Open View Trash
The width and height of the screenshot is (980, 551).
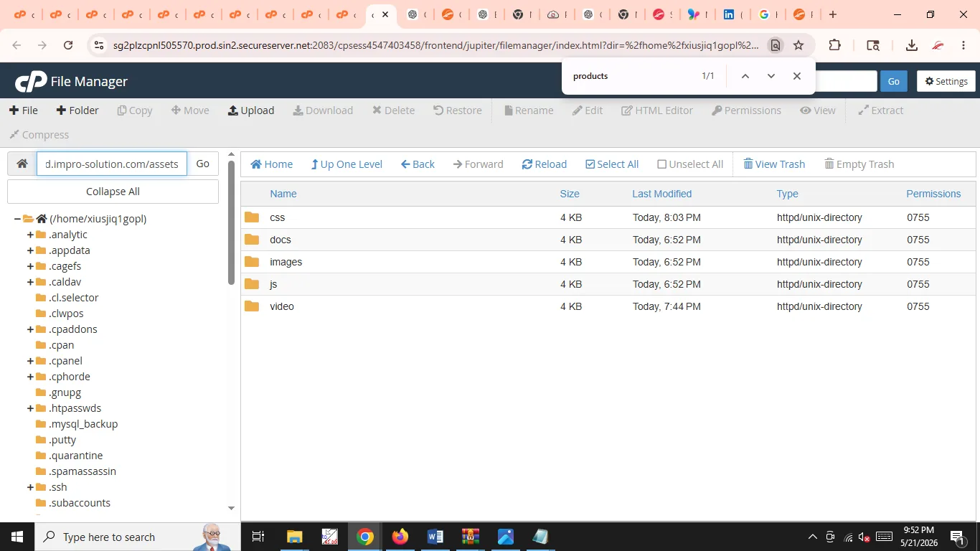(x=774, y=164)
